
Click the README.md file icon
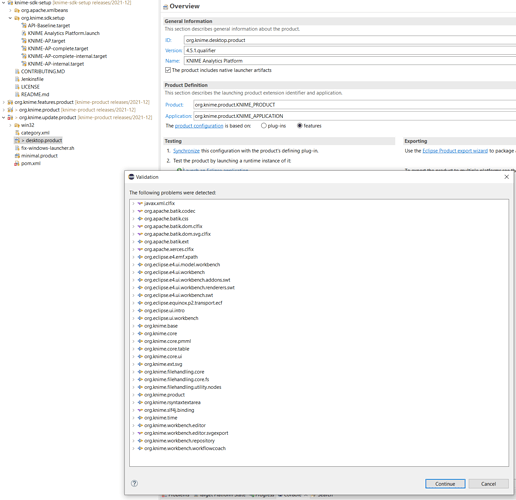(x=17, y=94)
